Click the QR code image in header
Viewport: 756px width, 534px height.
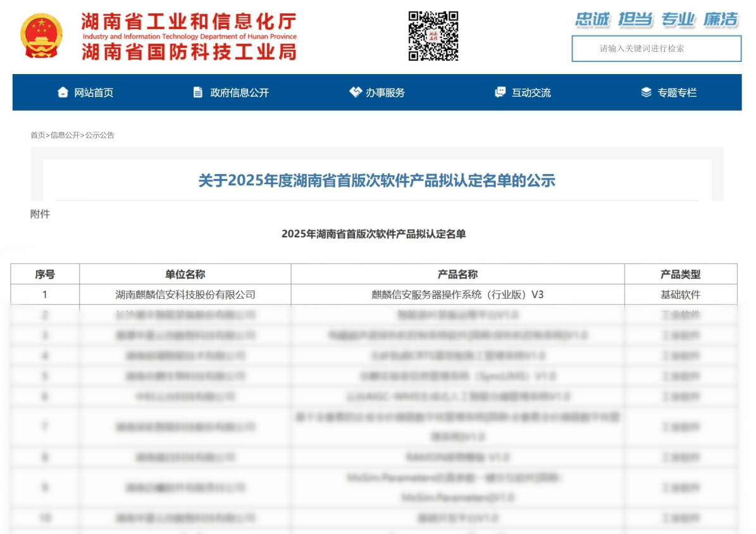[x=433, y=35]
